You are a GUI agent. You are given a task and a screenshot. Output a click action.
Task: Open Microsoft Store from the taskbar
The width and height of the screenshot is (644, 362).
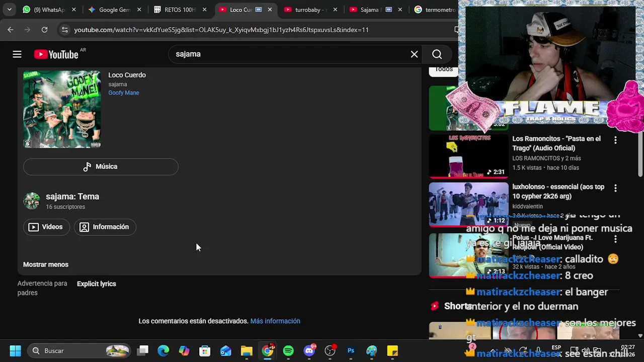(205, 350)
